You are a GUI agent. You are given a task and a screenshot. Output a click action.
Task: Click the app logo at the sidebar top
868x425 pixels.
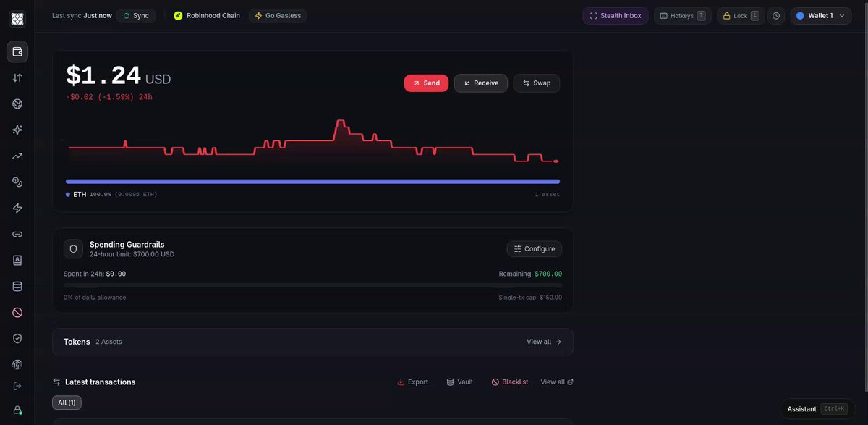(x=17, y=19)
